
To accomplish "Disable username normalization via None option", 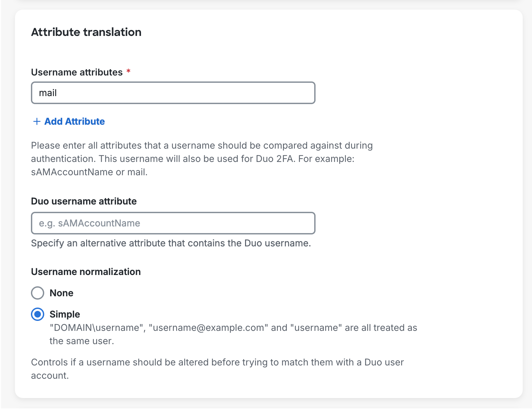I will click(x=38, y=293).
